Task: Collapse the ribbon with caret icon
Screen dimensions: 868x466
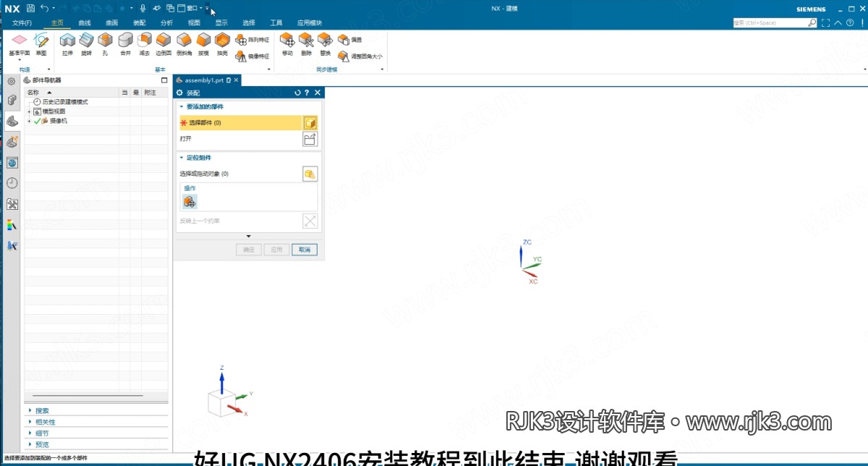Action: pyautogui.click(x=838, y=23)
